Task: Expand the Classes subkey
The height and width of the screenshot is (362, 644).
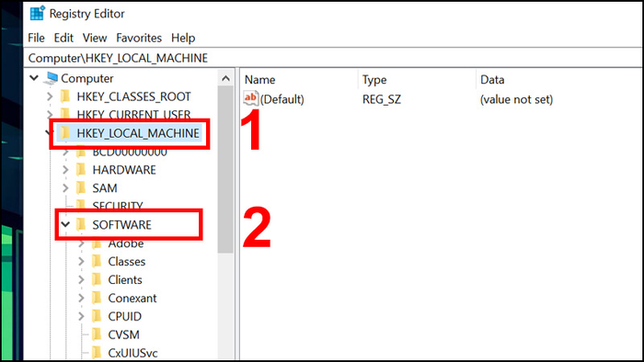Action: tap(81, 262)
